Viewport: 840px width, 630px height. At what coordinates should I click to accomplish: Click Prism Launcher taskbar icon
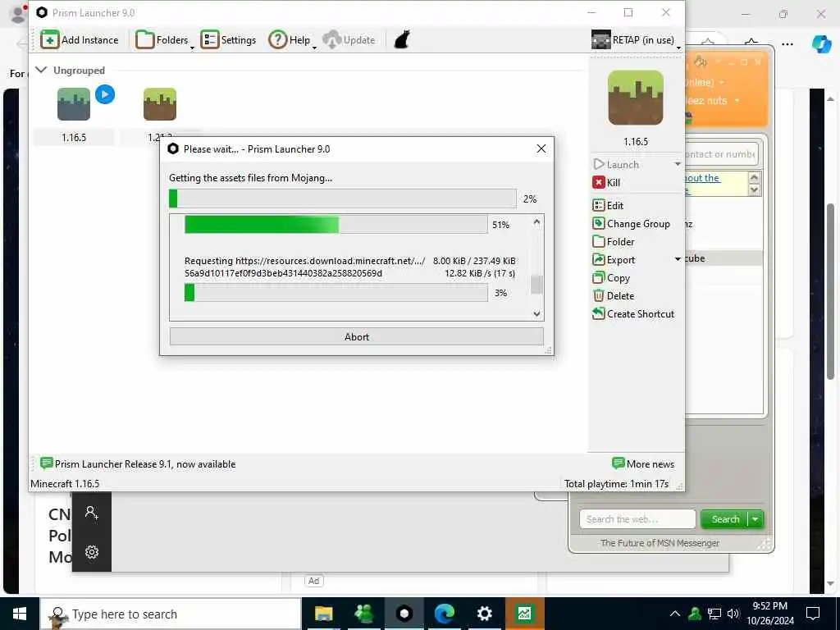tap(404, 614)
